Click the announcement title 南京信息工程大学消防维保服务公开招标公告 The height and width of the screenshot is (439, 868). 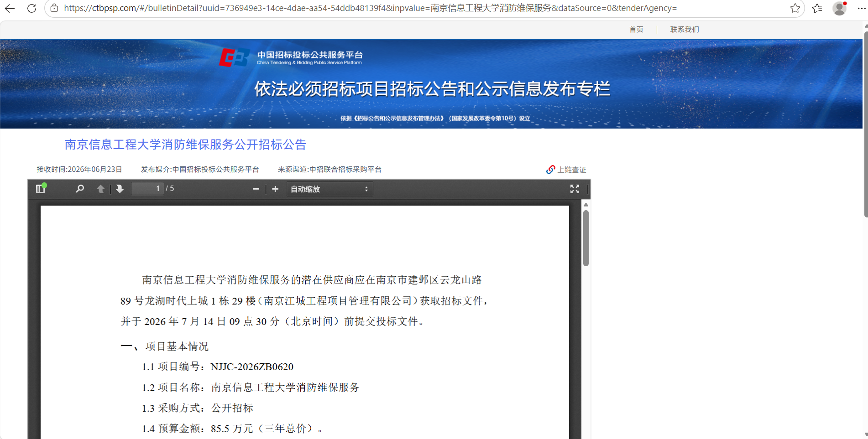185,145
